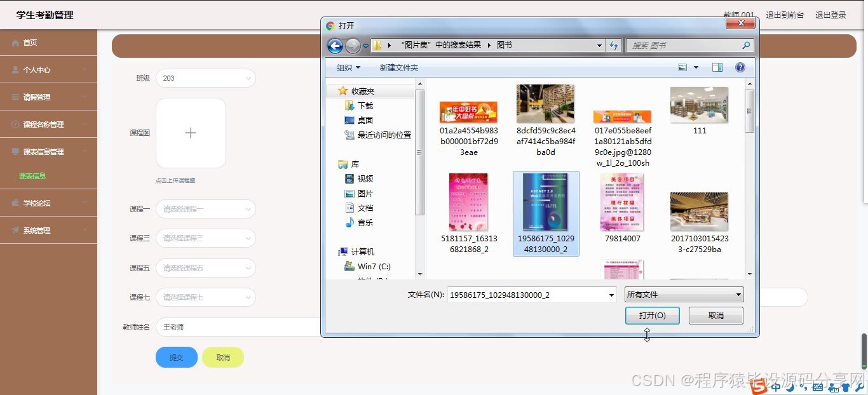This screenshot has height=395, width=868.
Task: Select 文档 library in navigation pane
Action: 359,208
